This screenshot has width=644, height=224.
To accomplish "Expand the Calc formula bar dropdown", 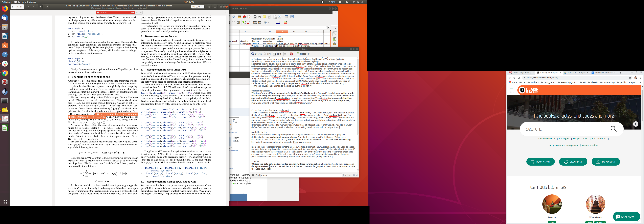I will (329, 28).
